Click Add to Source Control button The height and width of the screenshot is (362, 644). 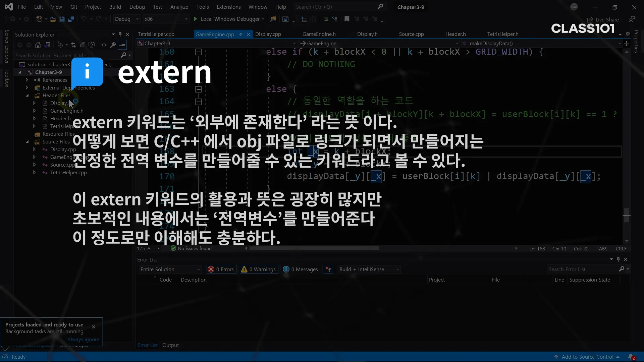(587, 357)
